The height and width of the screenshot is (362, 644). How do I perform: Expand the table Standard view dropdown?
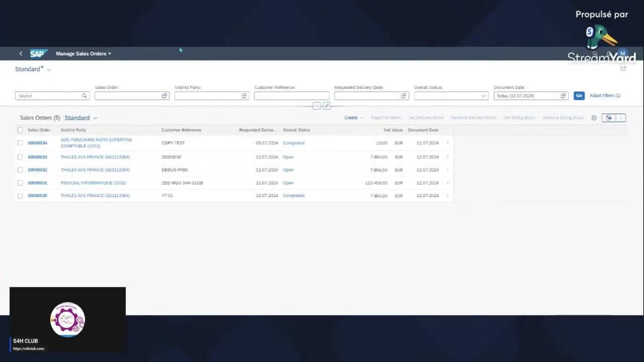pos(95,118)
